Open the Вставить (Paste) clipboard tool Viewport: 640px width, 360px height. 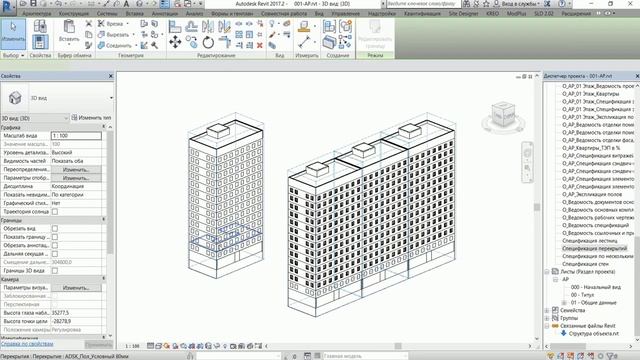pyautogui.click(x=69, y=32)
